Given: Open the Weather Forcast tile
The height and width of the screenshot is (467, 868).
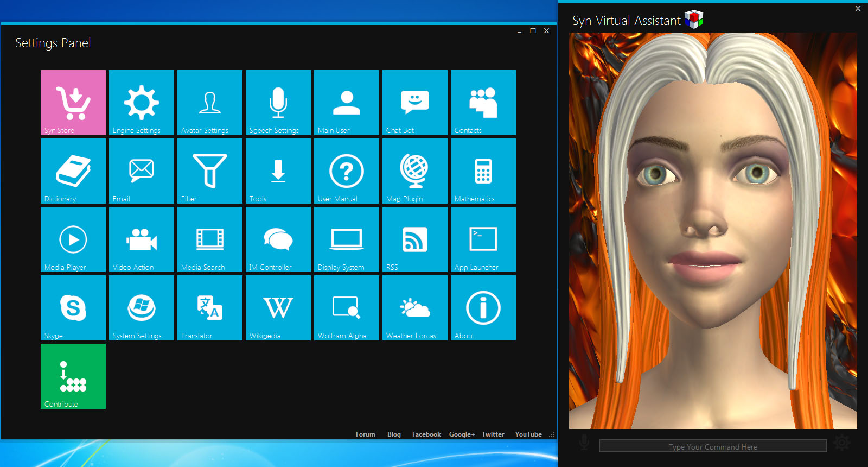Looking at the screenshot, I should (x=415, y=308).
